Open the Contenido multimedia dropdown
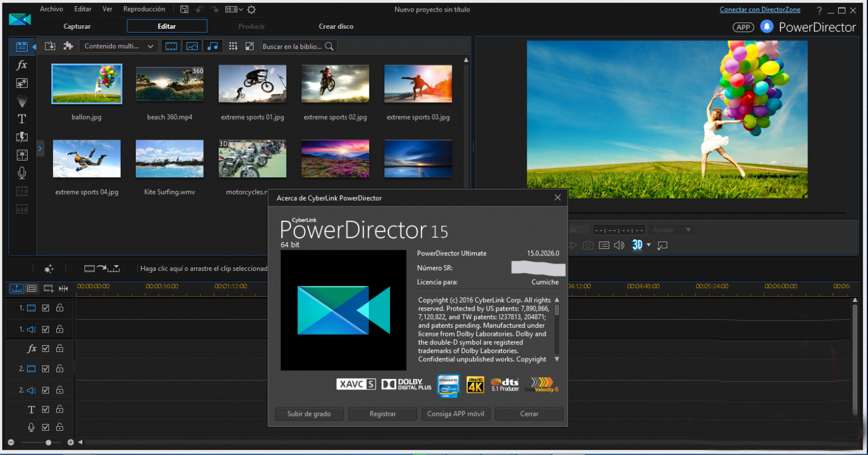This screenshot has height=455, width=868. pos(118,46)
